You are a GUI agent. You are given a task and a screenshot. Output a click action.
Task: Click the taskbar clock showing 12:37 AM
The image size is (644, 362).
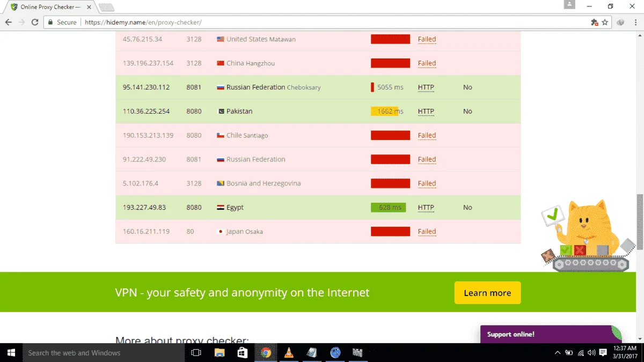coord(624,353)
